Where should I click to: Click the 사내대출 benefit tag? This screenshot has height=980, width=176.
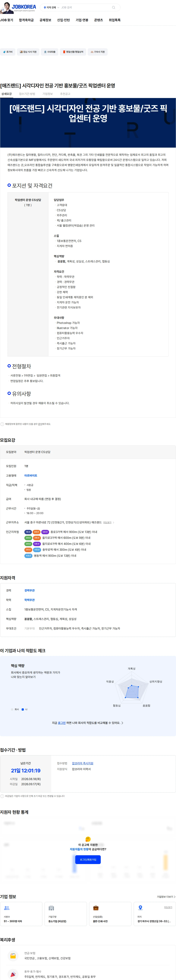(x=49, y=52)
